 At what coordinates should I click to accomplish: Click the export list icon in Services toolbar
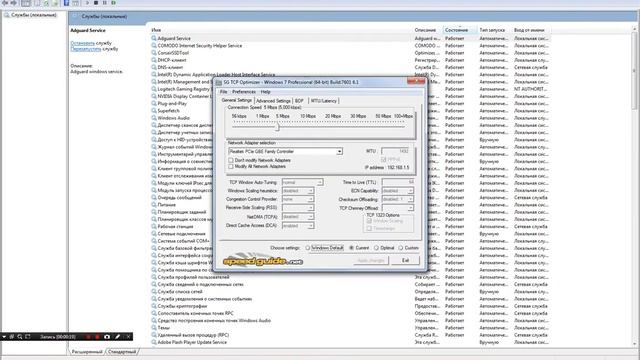tap(55, 3)
